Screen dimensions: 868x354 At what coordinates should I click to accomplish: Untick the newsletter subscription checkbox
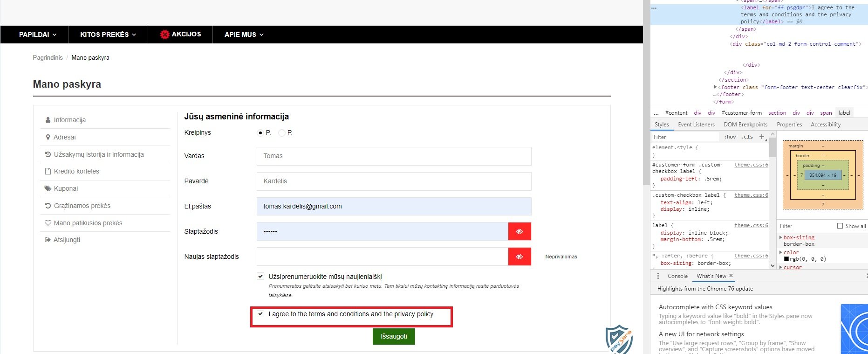tap(260, 276)
